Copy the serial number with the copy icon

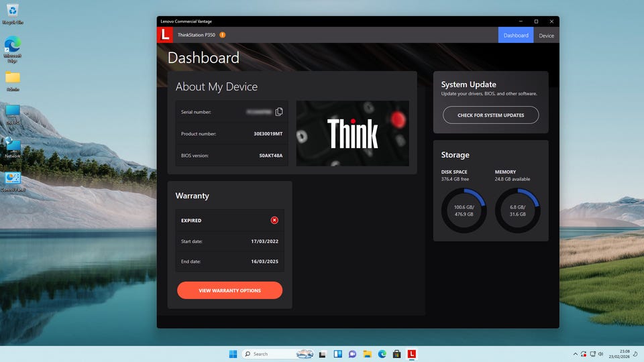tap(279, 112)
